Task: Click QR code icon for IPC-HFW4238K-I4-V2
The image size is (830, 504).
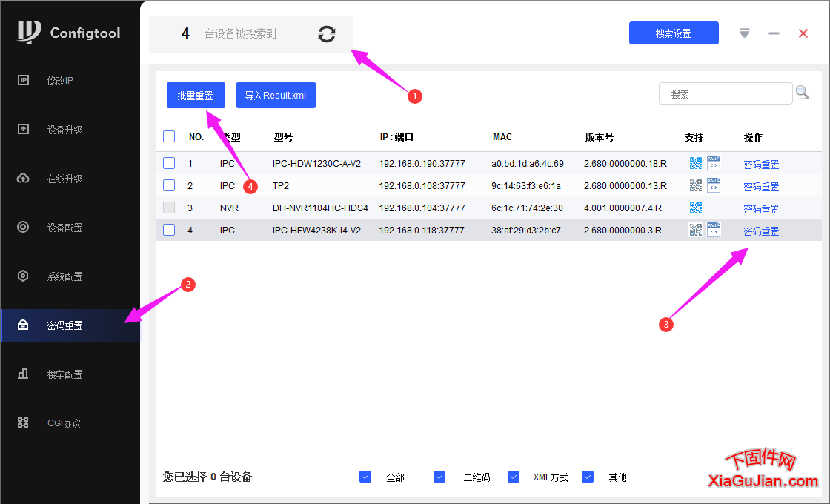Action: [x=696, y=230]
